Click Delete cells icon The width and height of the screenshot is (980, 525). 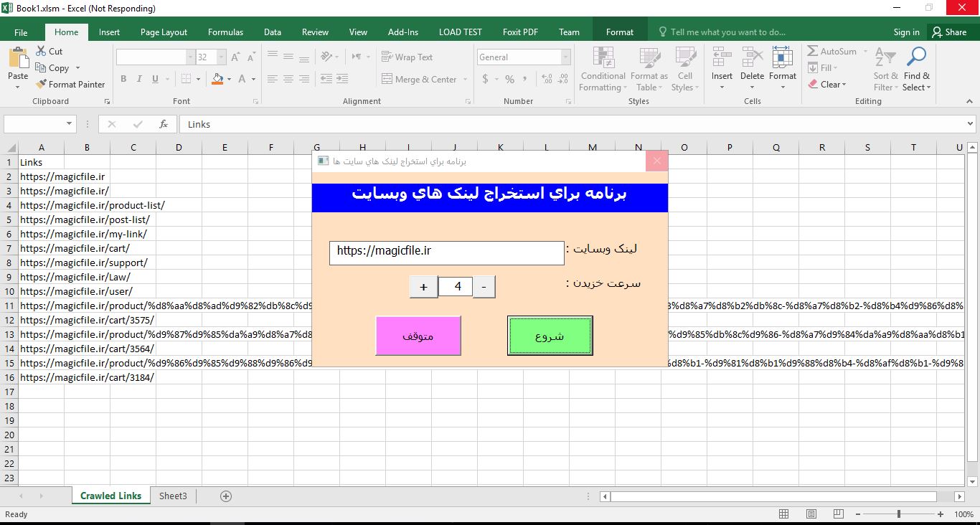coord(752,57)
